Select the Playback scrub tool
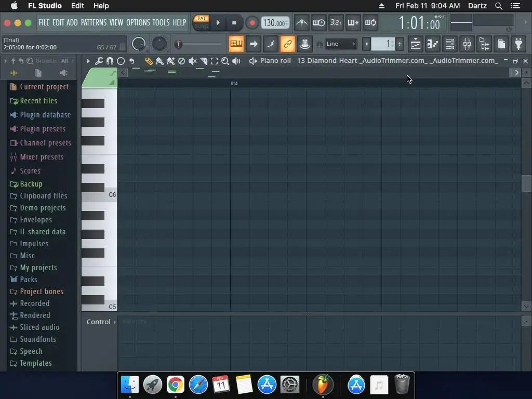532x399 pixels. click(236, 61)
